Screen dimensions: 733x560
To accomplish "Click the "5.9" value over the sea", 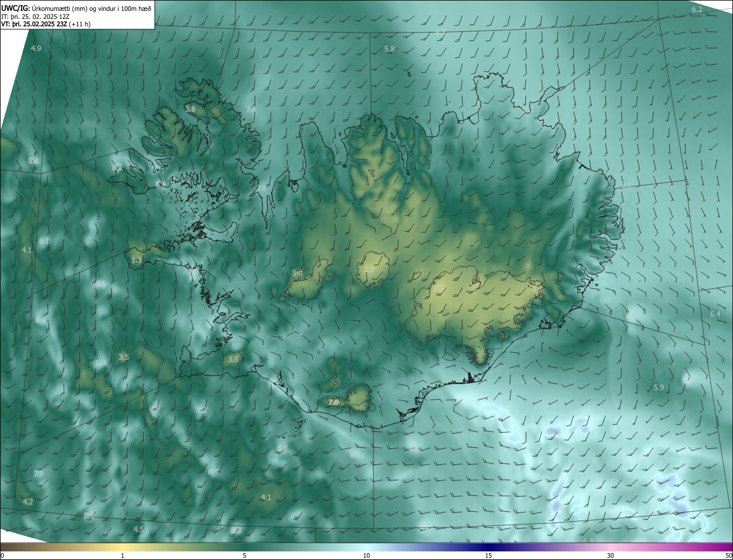I will [659, 388].
